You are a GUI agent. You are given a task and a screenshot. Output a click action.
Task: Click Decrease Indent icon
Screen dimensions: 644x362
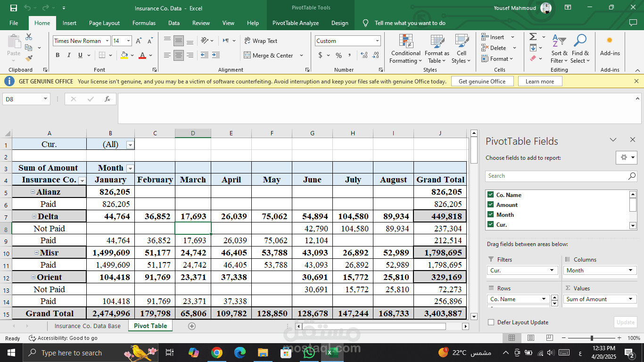coord(205,55)
